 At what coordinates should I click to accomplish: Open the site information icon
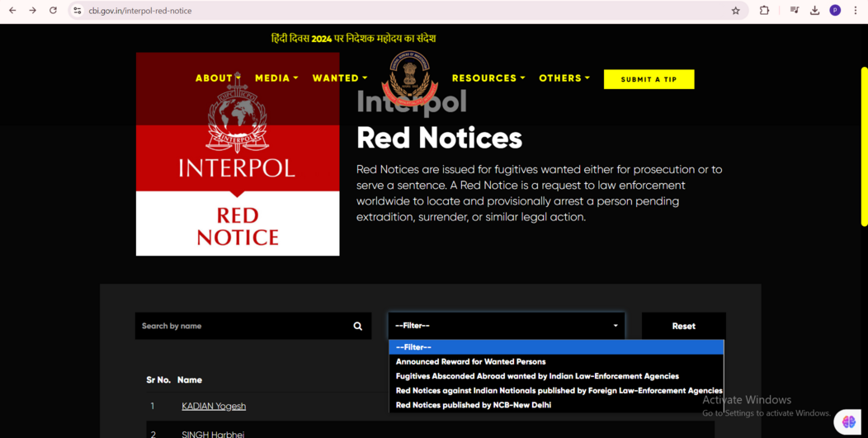(x=77, y=11)
